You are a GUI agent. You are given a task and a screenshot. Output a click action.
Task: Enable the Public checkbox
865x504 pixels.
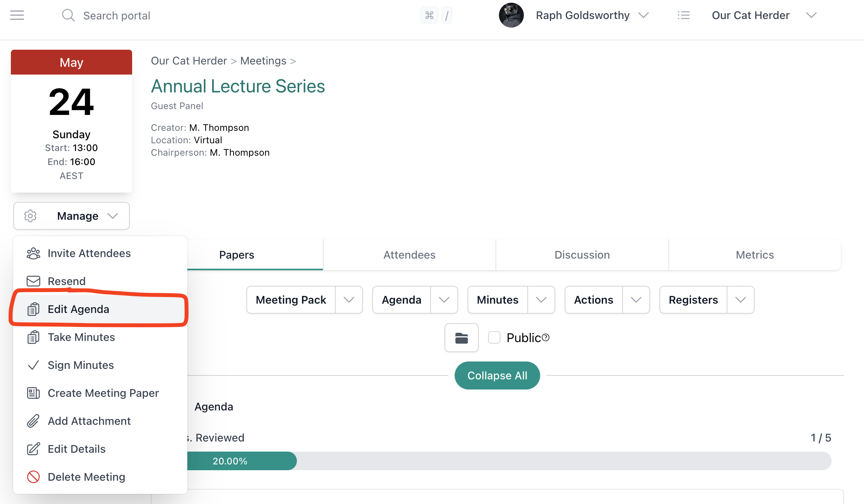tap(494, 337)
